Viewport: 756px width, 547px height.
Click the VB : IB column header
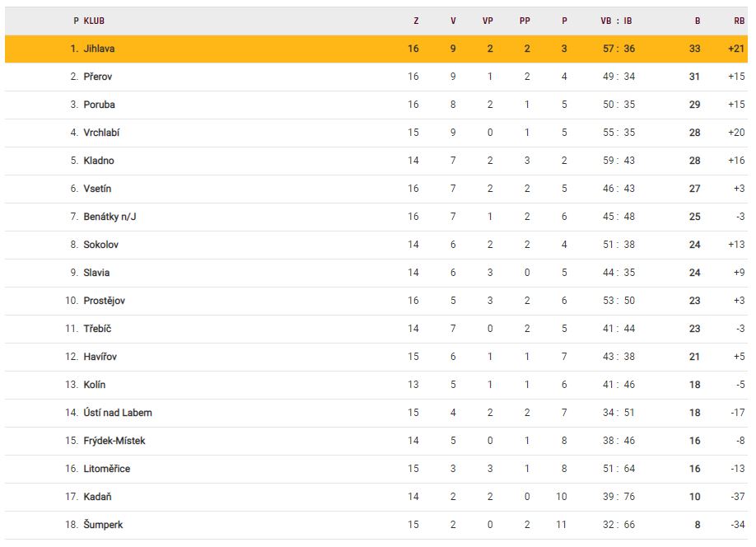(616, 21)
